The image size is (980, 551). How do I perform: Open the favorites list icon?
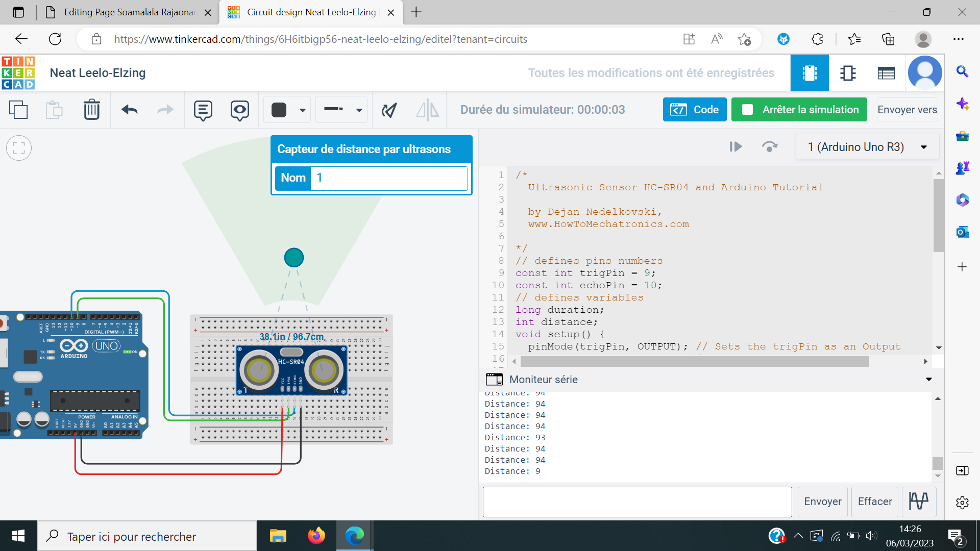click(854, 39)
